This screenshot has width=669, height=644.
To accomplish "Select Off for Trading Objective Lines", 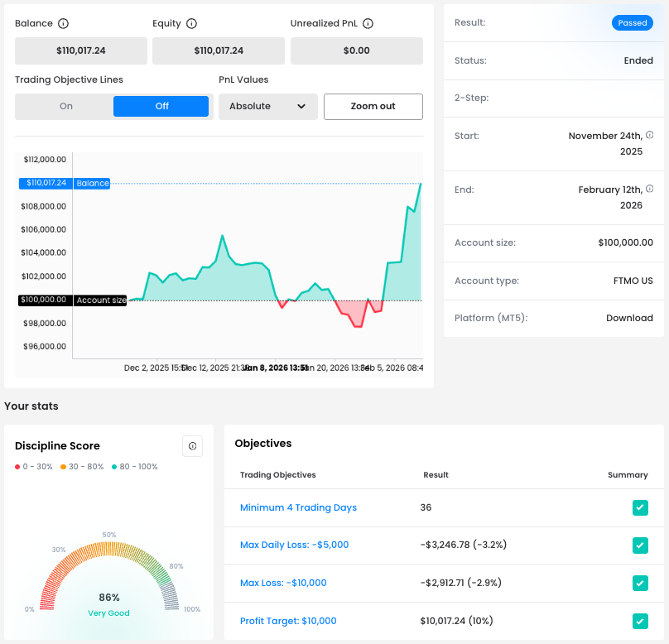I will pos(161,106).
